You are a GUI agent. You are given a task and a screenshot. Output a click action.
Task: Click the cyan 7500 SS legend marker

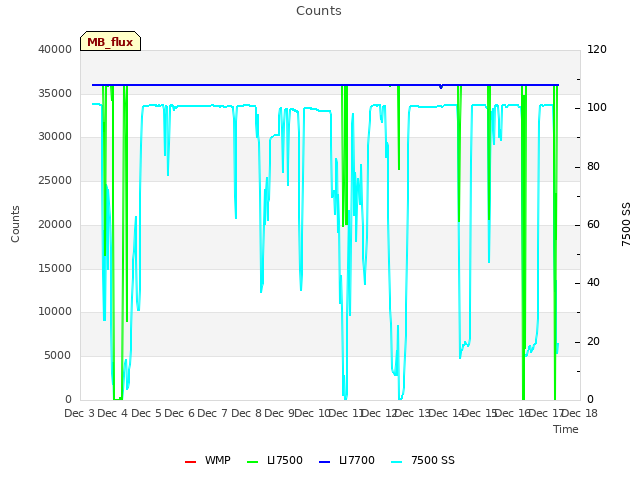396,462
